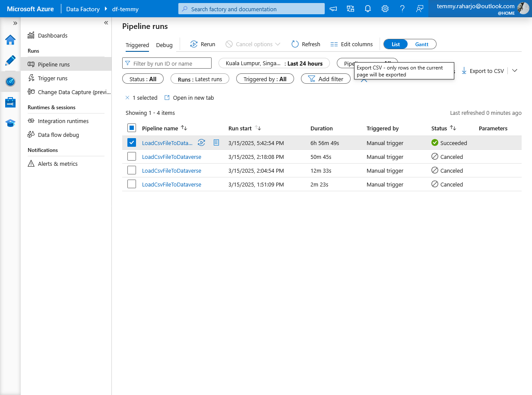532x395 pixels.
Task: Open the notifications bell
Action: [367, 9]
